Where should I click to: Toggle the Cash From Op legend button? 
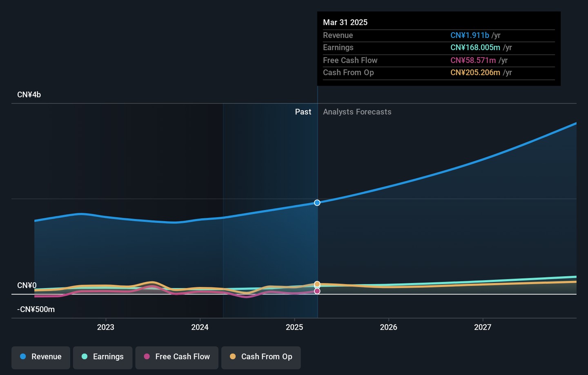click(261, 357)
